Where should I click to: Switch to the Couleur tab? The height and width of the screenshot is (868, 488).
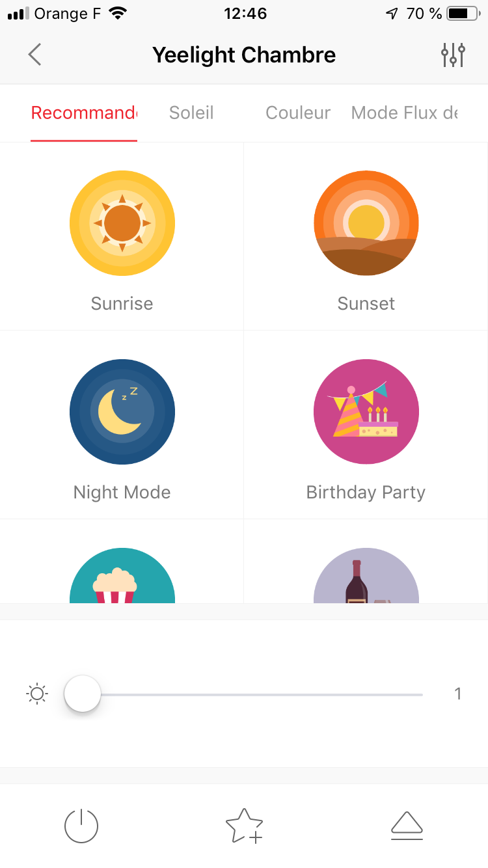click(x=298, y=113)
